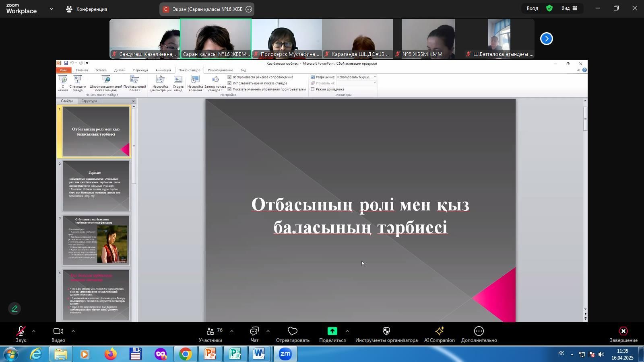Expand the slideshow resolution dropdown

pos(375,77)
